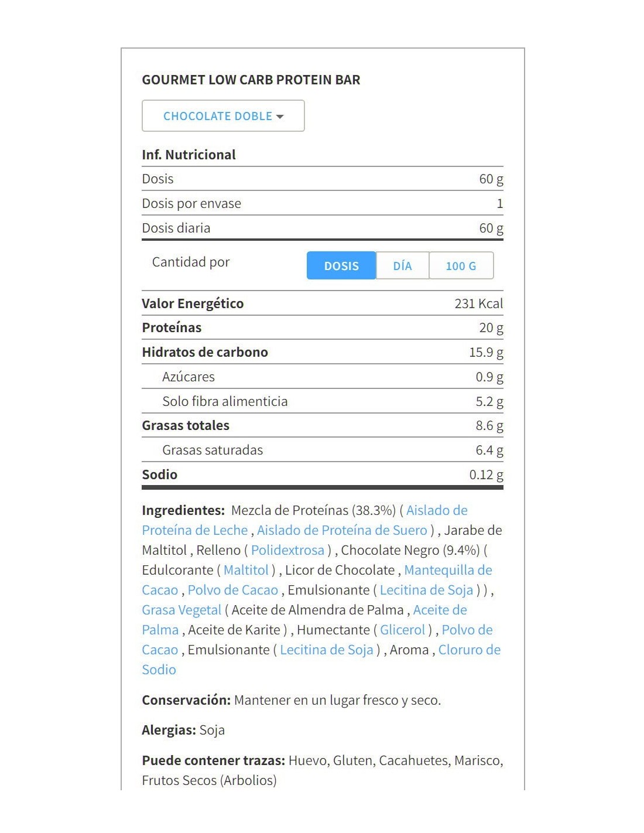Click the Maltitol ingredient link
The image size is (644, 833).
[246, 570]
